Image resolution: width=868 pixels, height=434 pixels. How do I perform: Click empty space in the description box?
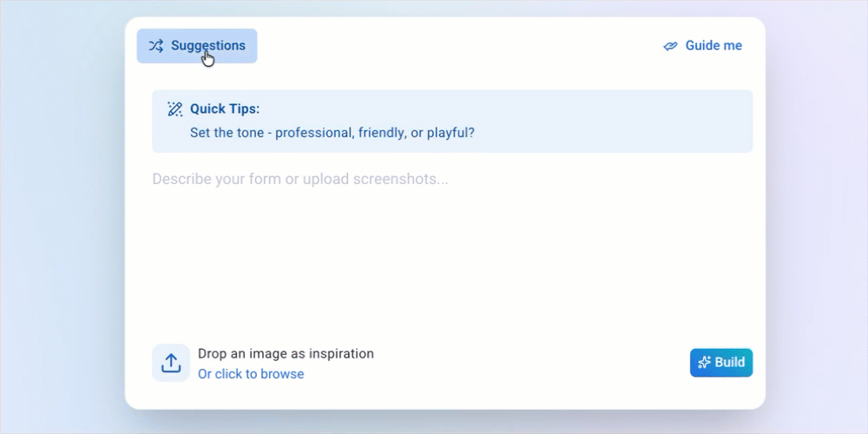451,260
